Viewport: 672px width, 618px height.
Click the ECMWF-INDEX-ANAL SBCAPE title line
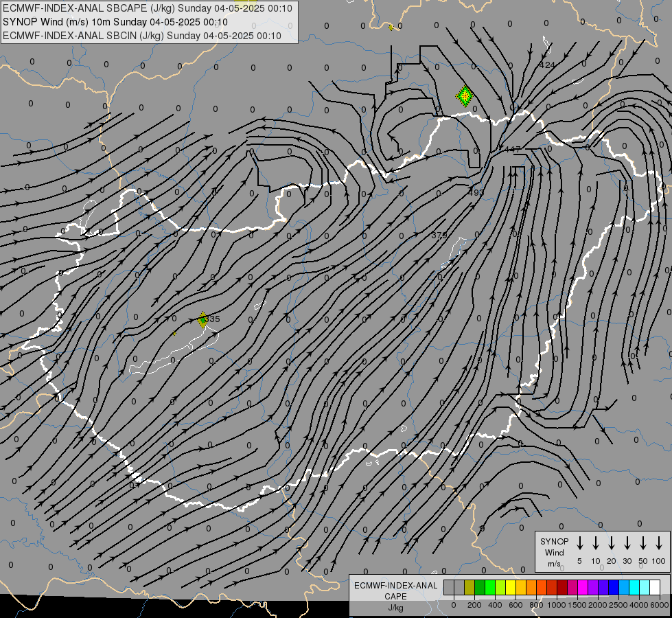pyautogui.click(x=148, y=8)
